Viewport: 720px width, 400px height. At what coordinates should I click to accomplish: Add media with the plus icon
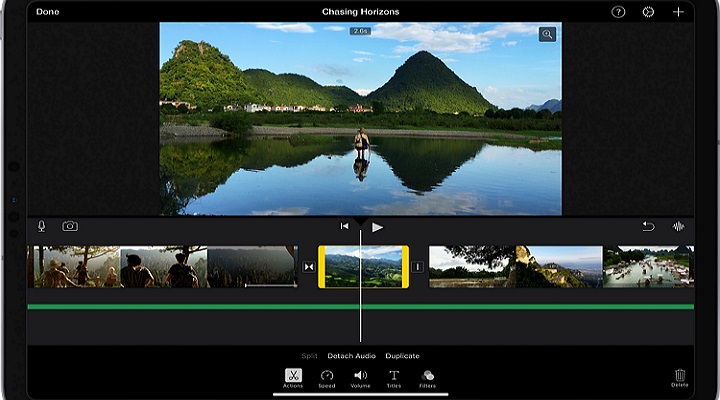(678, 12)
